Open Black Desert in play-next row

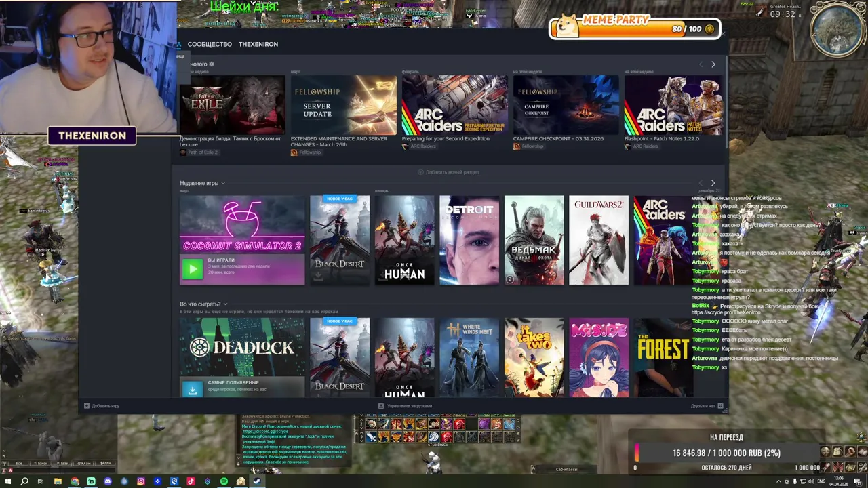tap(340, 357)
